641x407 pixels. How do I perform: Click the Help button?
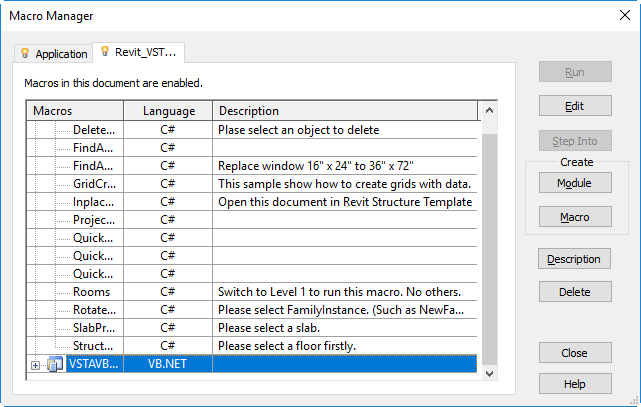(x=575, y=384)
